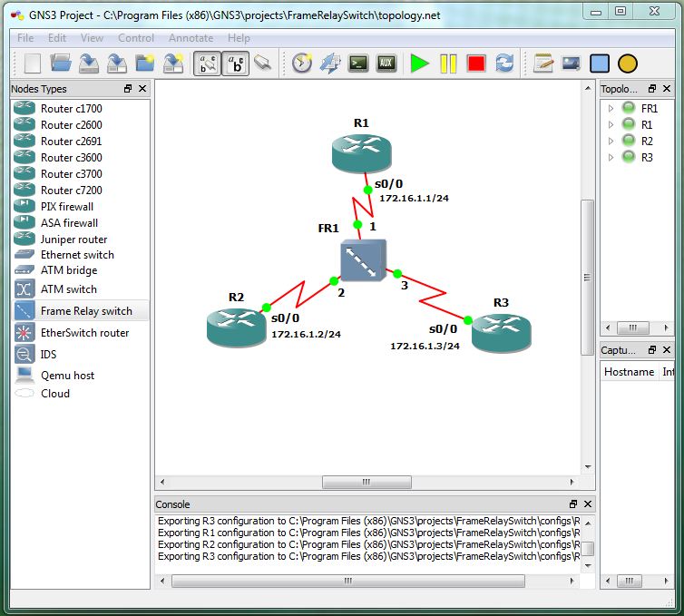
Task: Select Router c1700 node type
Action: 80,108
